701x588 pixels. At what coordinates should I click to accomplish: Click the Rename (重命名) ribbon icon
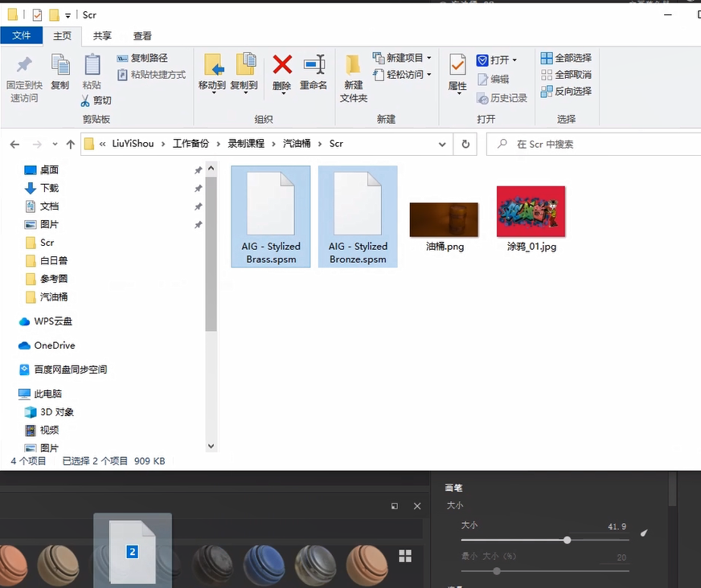(314, 65)
